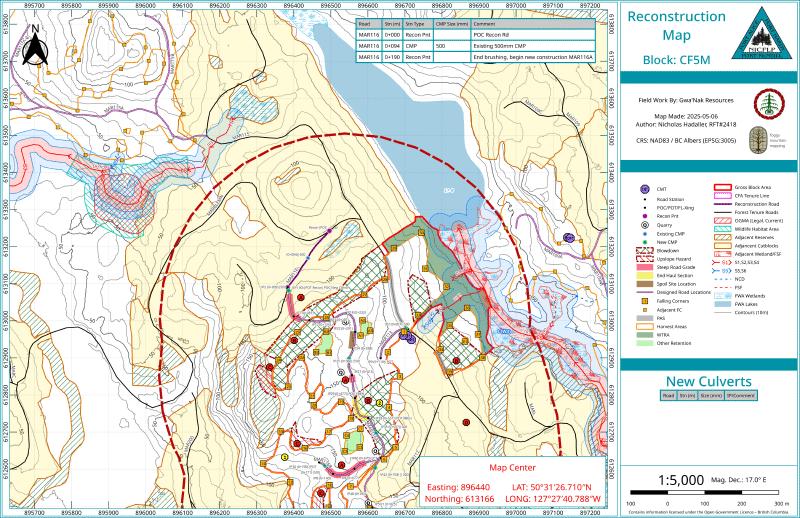Click the NICFLP triangular logo
The height and width of the screenshot is (518, 800).
pyautogui.click(x=764, y=33)
